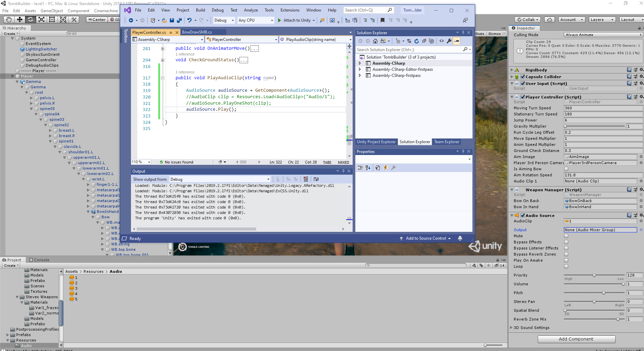Click the Solution Explorer refresh icon

pyautogui.click(x=416, y=41)
